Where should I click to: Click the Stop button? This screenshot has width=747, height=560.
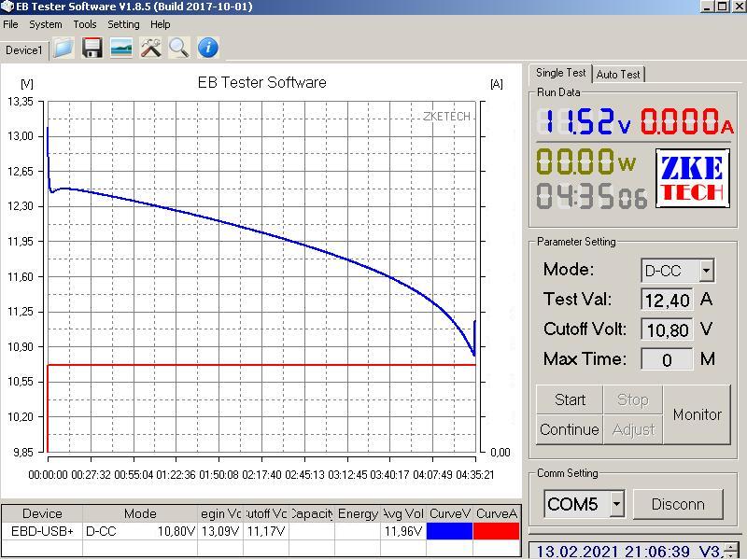coord(633,399)
